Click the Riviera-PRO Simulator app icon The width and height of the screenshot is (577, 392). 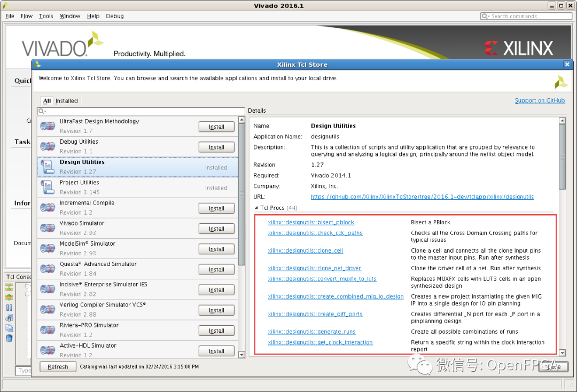click(x=48, y=330)
